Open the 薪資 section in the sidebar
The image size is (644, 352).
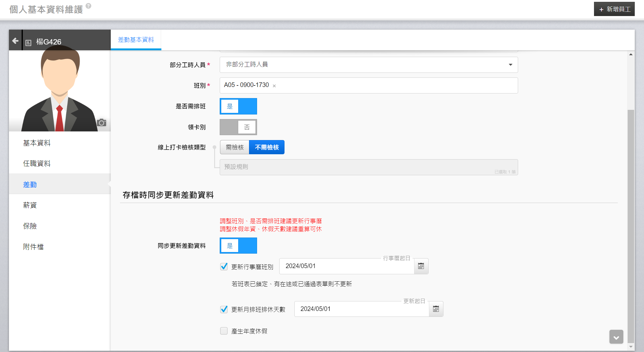pos(30,205)
